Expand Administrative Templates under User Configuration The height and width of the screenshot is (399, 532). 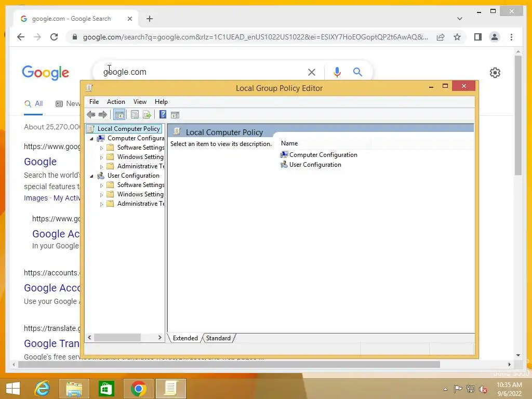tap(101, 204)
